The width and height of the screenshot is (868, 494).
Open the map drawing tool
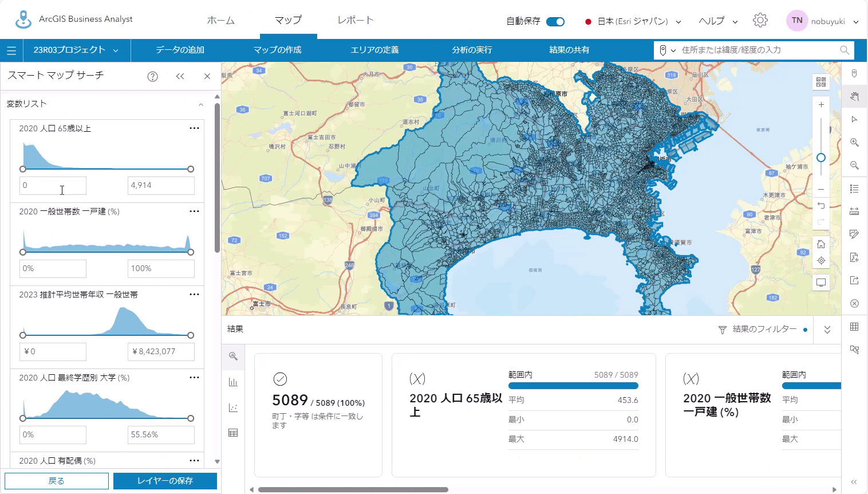point(854,234)
